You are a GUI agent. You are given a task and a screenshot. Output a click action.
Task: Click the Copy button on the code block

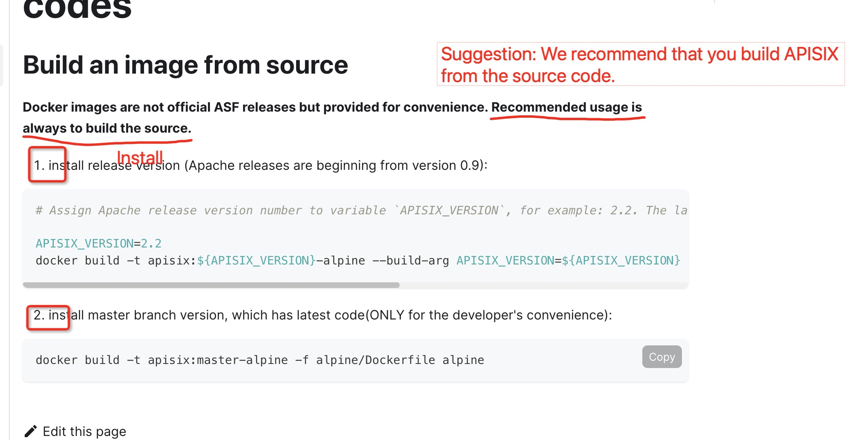662,357
